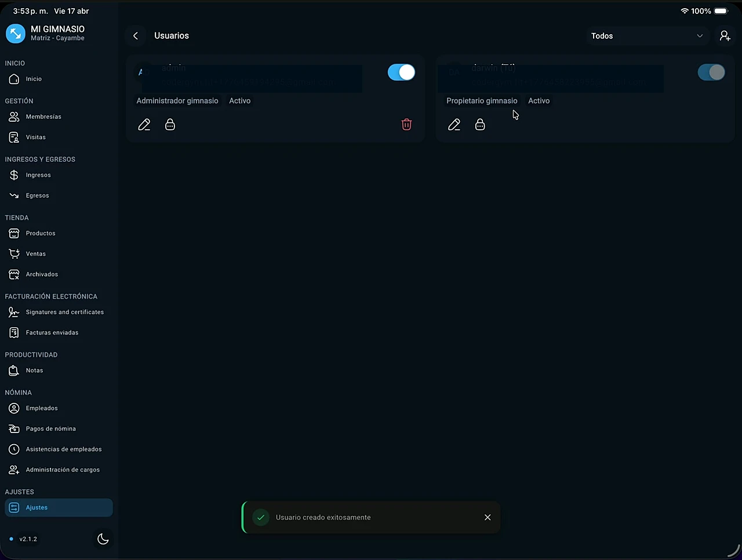The height and width of the screenshot is (560, 742).
Task: Navigate to Asistencias de empleados
Action: coord(63,449)
